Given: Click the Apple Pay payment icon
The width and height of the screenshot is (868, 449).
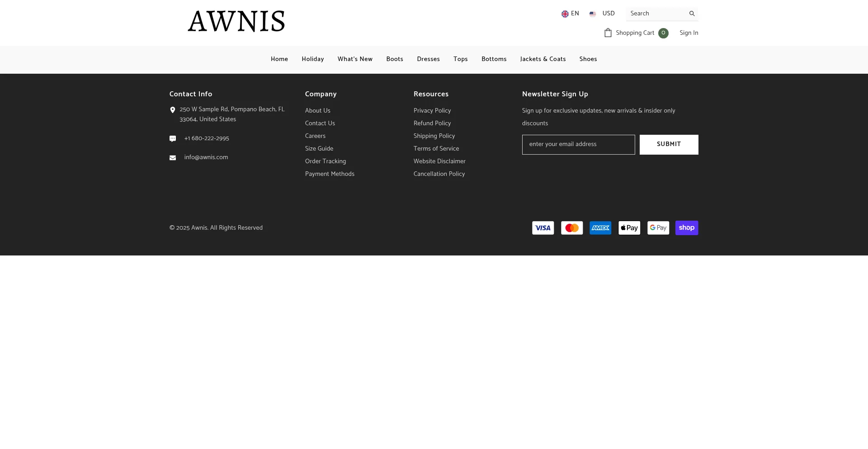Looking at the screenshot, I should coord(629,227).
